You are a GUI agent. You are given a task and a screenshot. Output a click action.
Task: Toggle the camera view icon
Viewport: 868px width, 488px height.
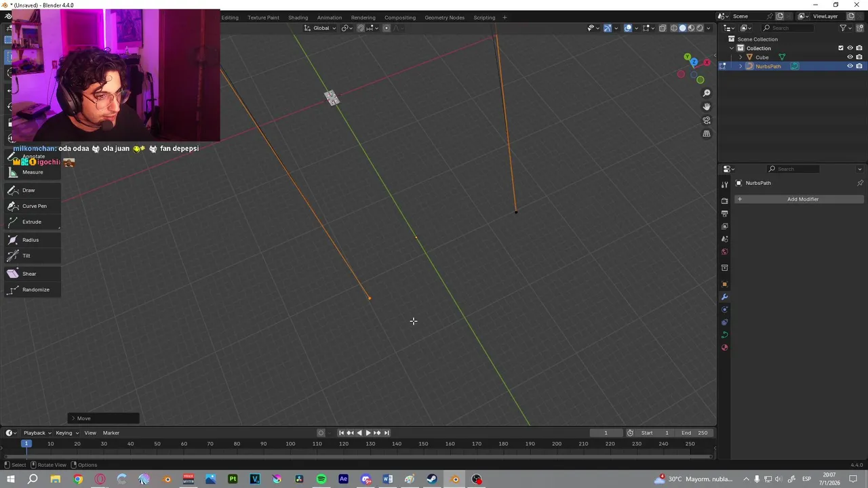(x=707, y=120)
